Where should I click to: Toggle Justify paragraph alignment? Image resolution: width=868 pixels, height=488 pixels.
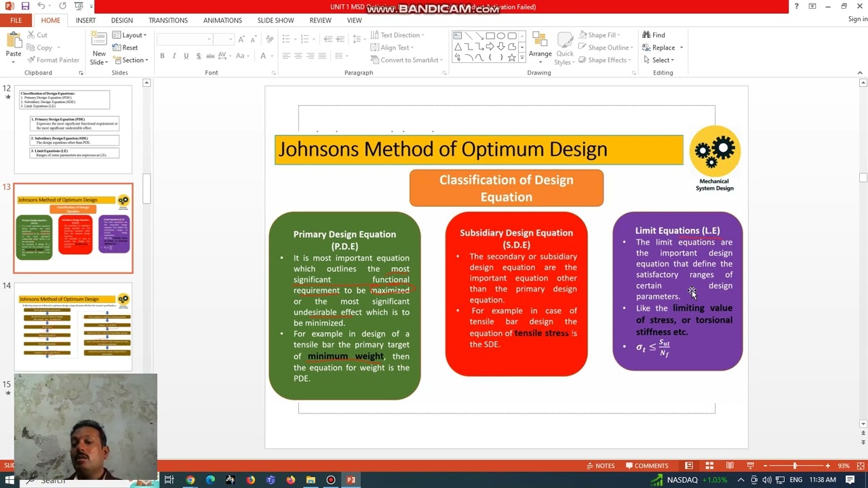pyautogui.click(x=321, y=56)
